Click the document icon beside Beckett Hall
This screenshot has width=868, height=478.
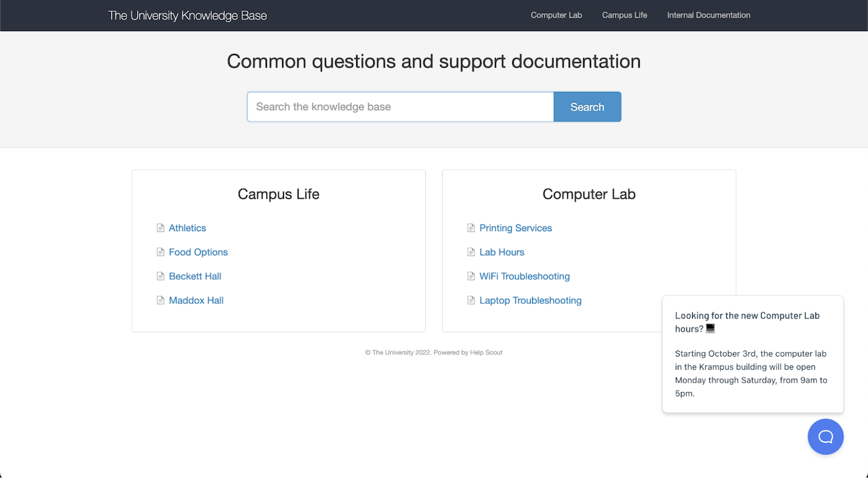click(x=160, y=276)
